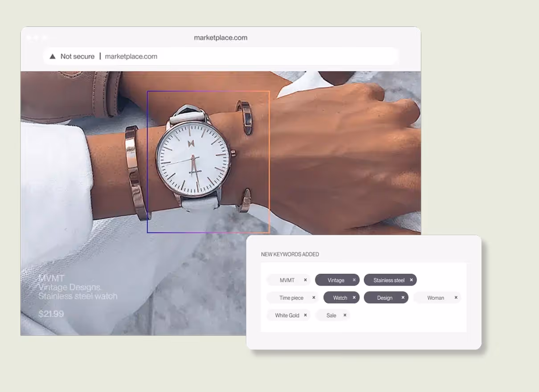
Task: Select the Sale keyword chip label
Action: [331, 315]
